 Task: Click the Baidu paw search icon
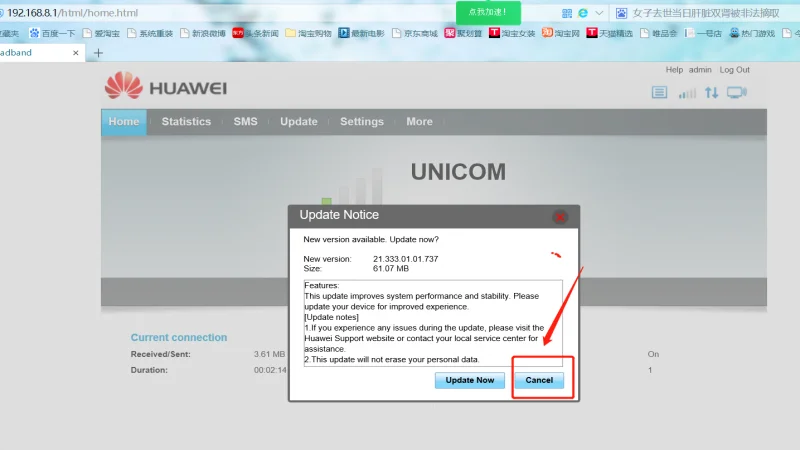(x=621, y=13)
